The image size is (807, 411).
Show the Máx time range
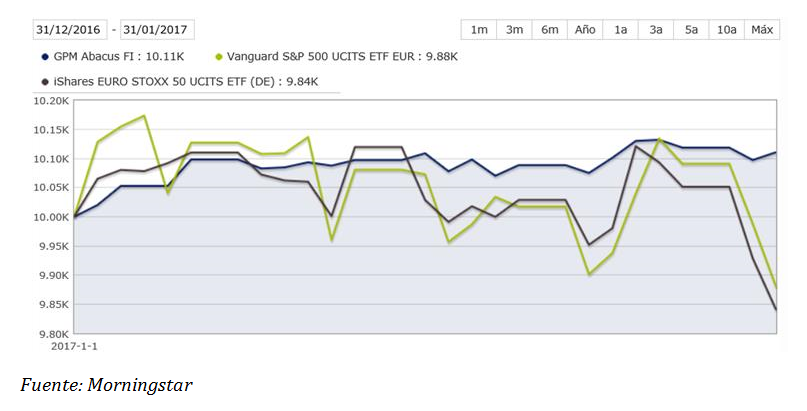764,30
